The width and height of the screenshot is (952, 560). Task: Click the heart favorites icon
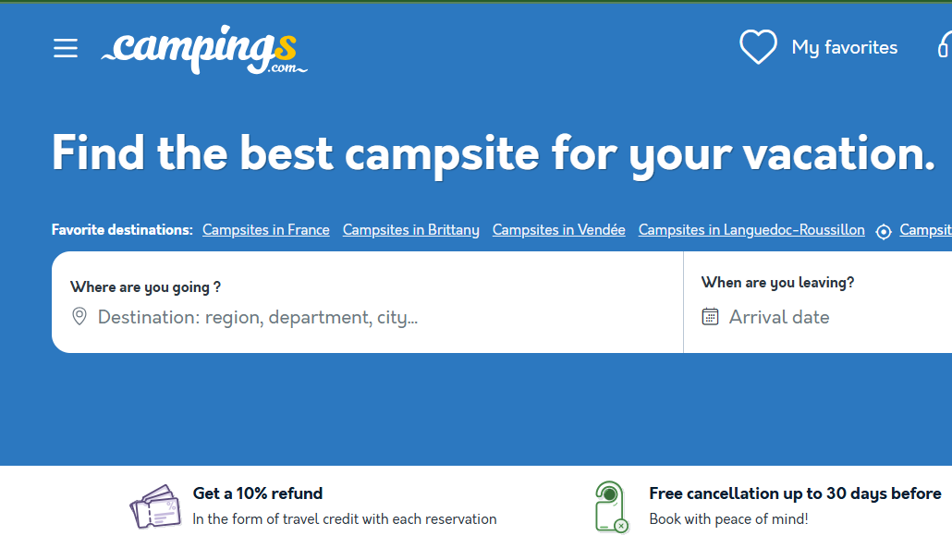pyautogui.click(x=758, y=47)
